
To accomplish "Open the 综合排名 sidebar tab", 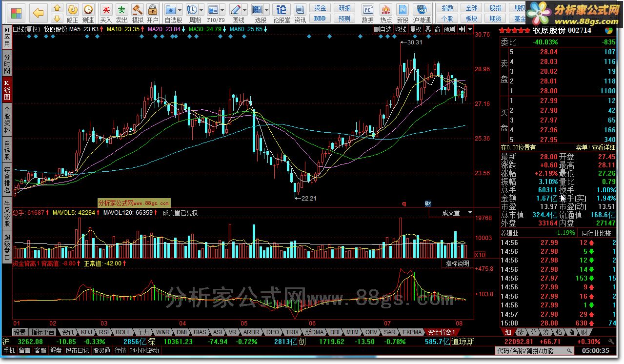I will click(7, 180).
